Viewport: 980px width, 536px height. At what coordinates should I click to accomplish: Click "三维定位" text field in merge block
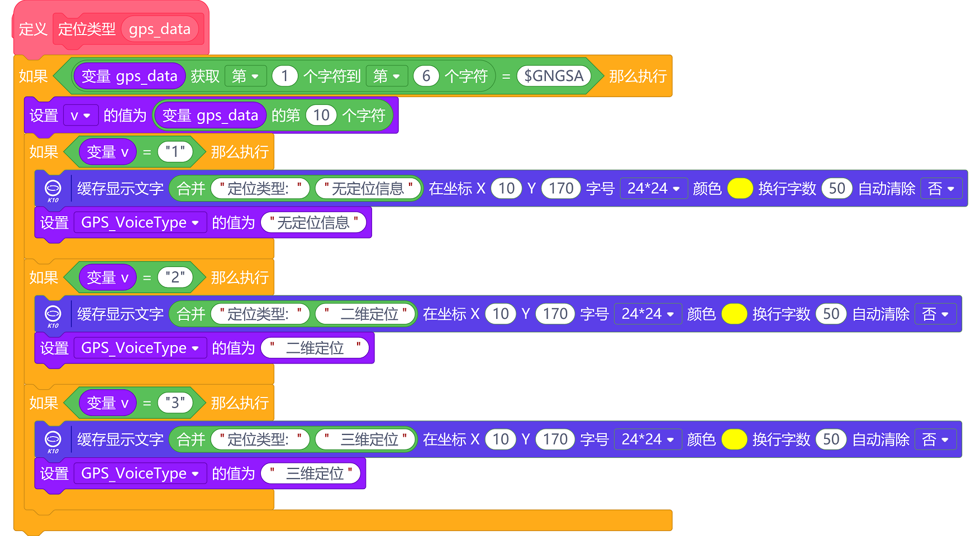click(x=365, y=440)
